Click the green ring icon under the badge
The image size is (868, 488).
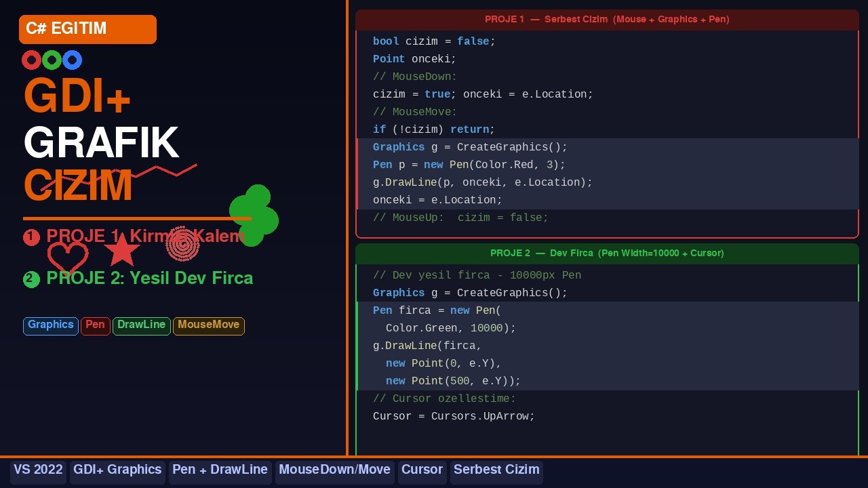point(52,60)
